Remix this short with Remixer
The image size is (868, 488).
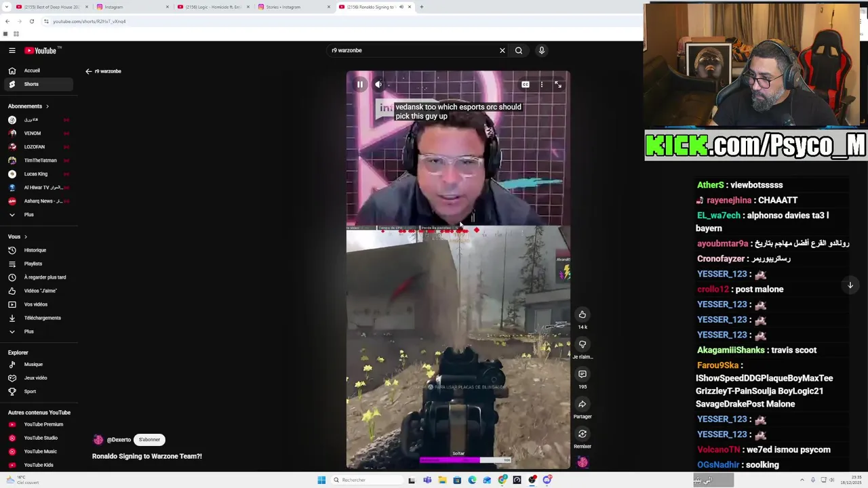click(583, 434)
